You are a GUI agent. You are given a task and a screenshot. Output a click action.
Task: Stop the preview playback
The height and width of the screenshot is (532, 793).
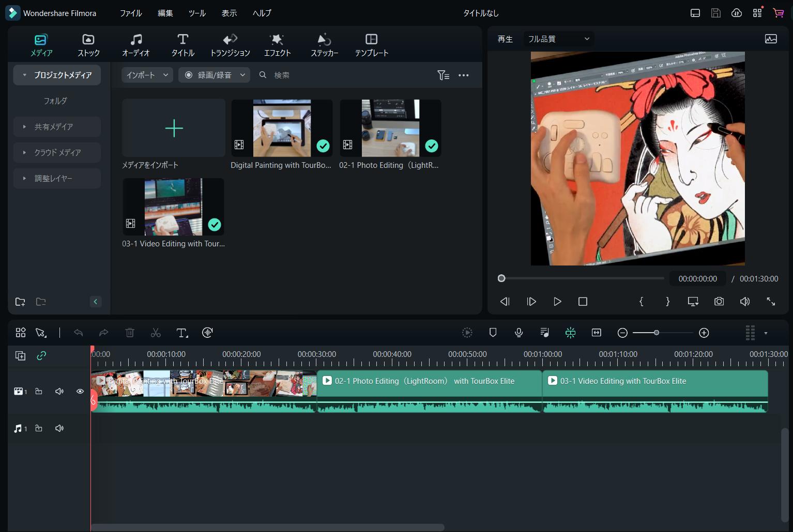[583, 302]
